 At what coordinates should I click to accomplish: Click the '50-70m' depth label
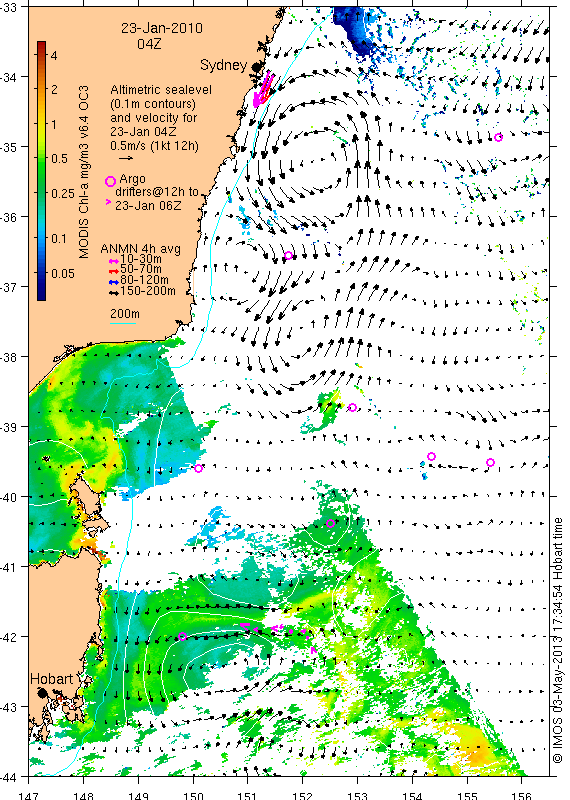(x=140, y=269)
